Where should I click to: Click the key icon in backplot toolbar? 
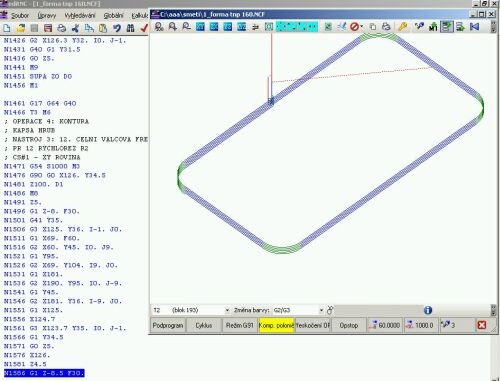pyautogui.click(x=403, y=27)
